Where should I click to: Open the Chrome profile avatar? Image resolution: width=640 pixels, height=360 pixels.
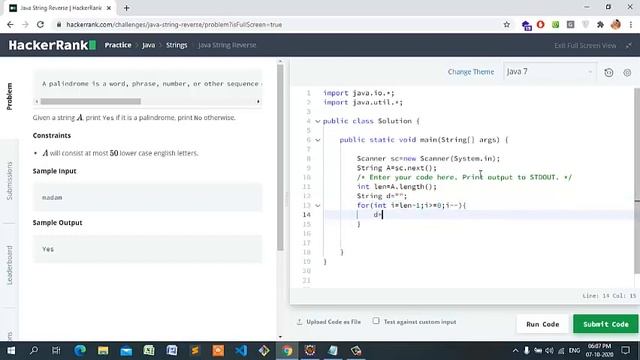pyautogui.click(x=616, y=24)
